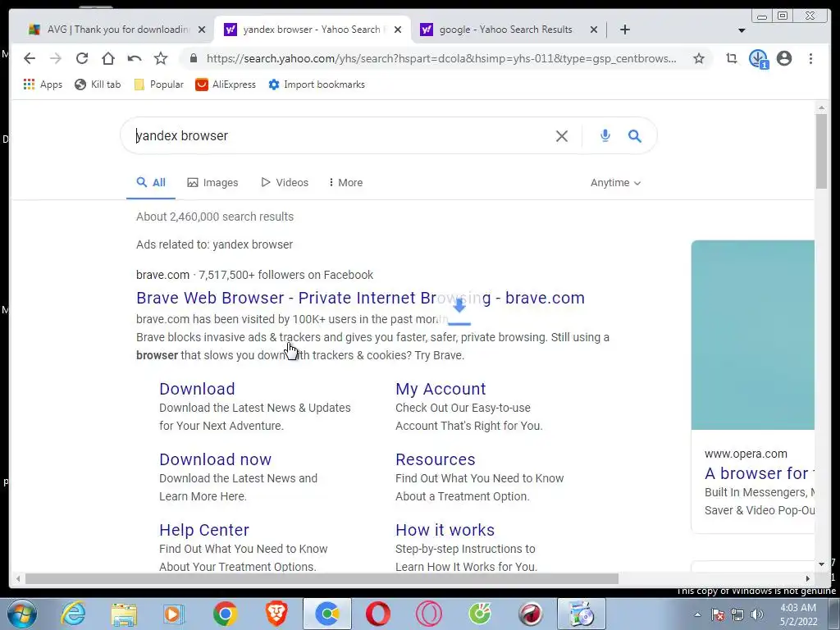This screenshot has width=840, height=630.
Task: Start voice search with microphone icon
Action: pyautogui.click(x=605, y=136)
